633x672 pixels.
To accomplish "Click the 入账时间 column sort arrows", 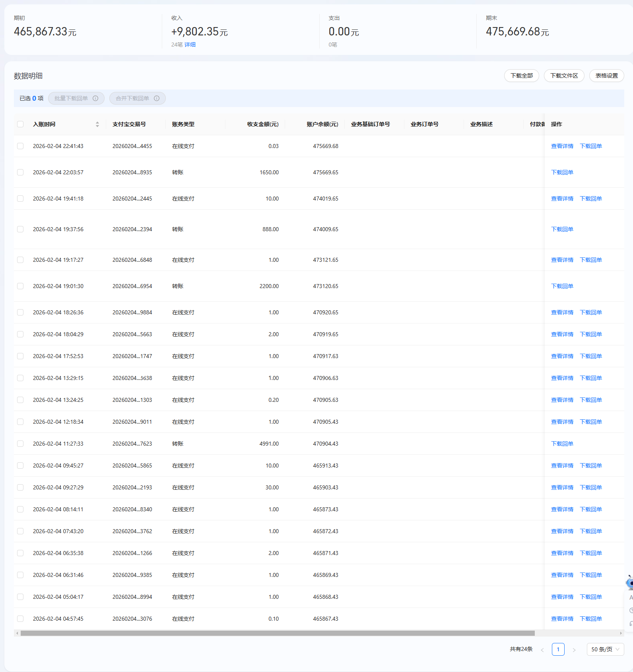I will pyautogui.click(x=97, y=124).
